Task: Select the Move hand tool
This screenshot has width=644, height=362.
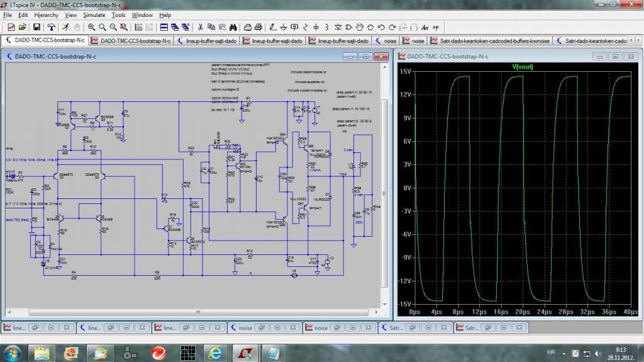Action: click(360, 27)
